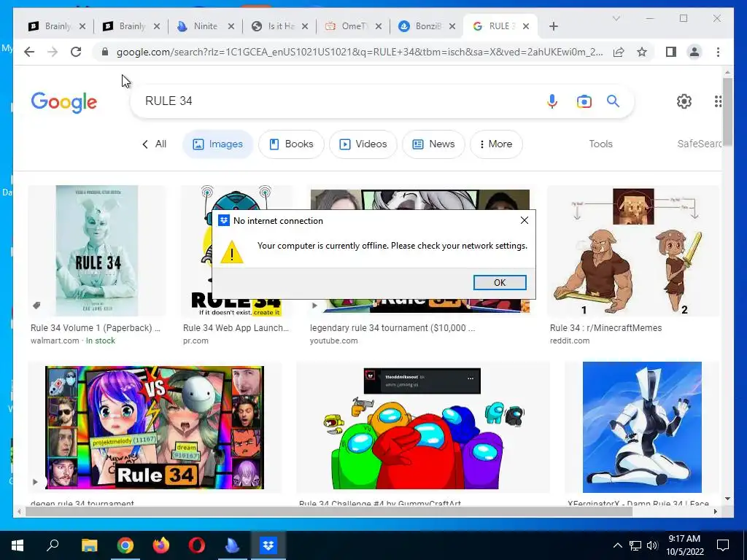Open Windows taskbar search

(x=53, y=545)
